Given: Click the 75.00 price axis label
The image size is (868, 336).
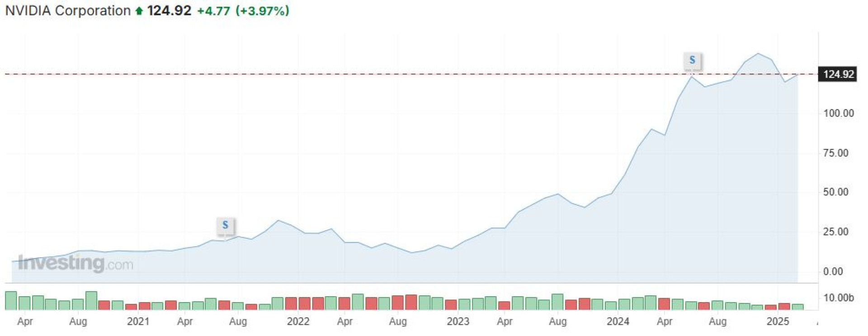Looking at the screenshot, I should pos(836,153).
